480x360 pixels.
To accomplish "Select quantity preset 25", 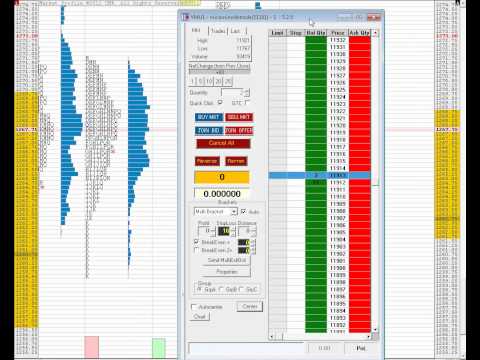I will pyautogui.click(x=228, y=81).
